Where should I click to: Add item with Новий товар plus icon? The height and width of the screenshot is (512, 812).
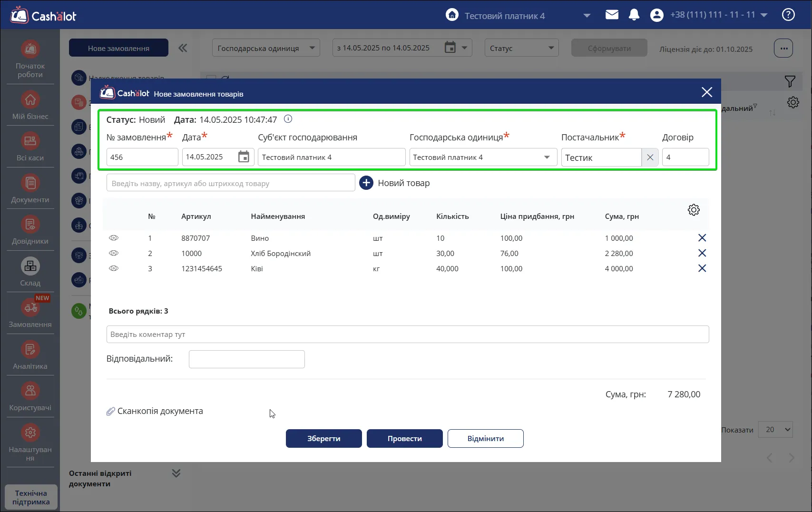click(366, 183)
